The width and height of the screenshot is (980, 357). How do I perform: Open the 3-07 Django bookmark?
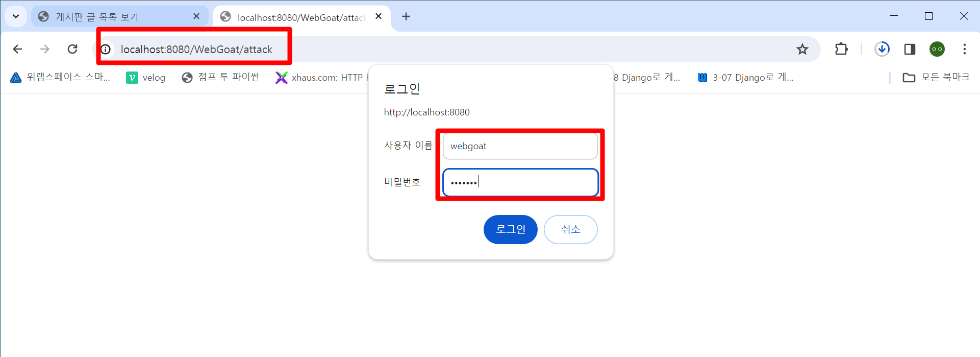[746, 78]
